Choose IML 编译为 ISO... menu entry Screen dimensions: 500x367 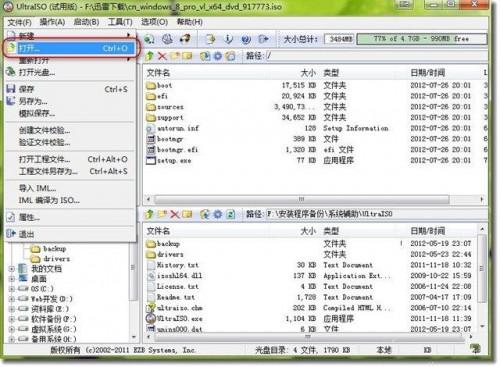(x=70, y=200)
